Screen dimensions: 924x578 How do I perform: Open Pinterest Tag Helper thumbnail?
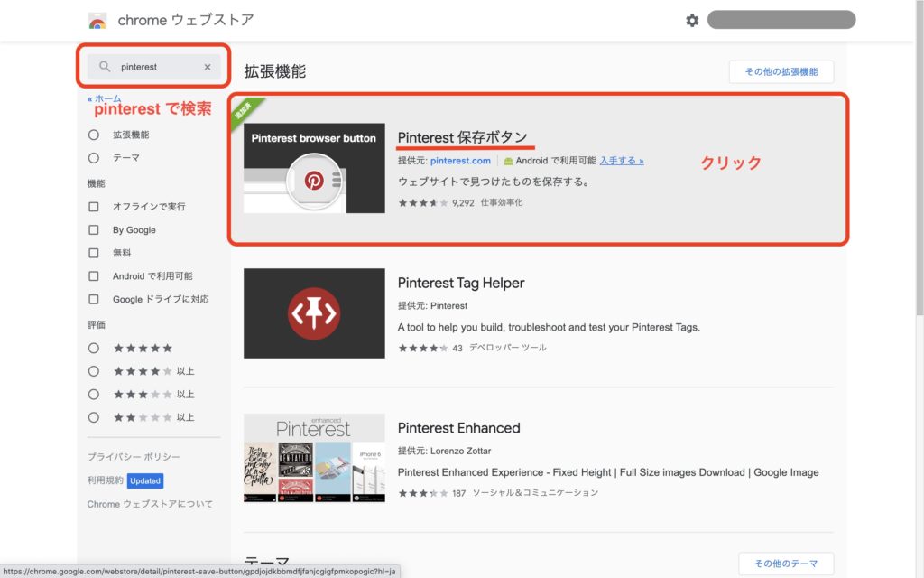pos(314,313)
